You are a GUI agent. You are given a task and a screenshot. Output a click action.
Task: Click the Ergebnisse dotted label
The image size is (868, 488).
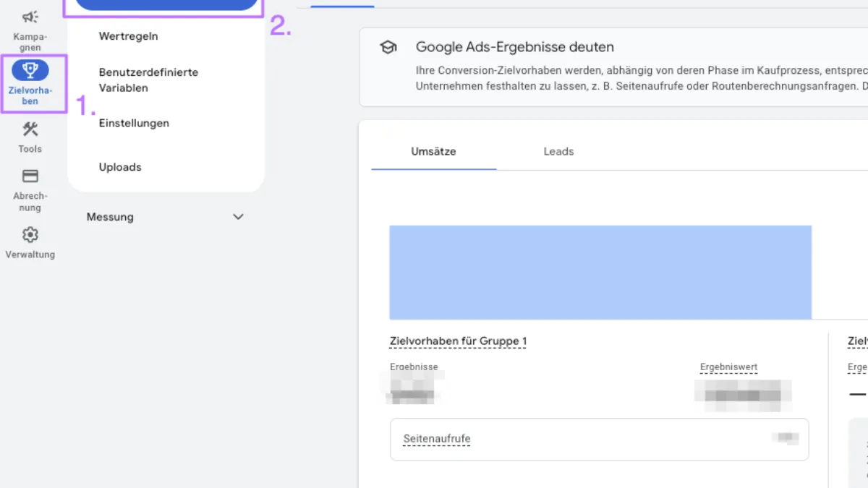click(414, 367)
